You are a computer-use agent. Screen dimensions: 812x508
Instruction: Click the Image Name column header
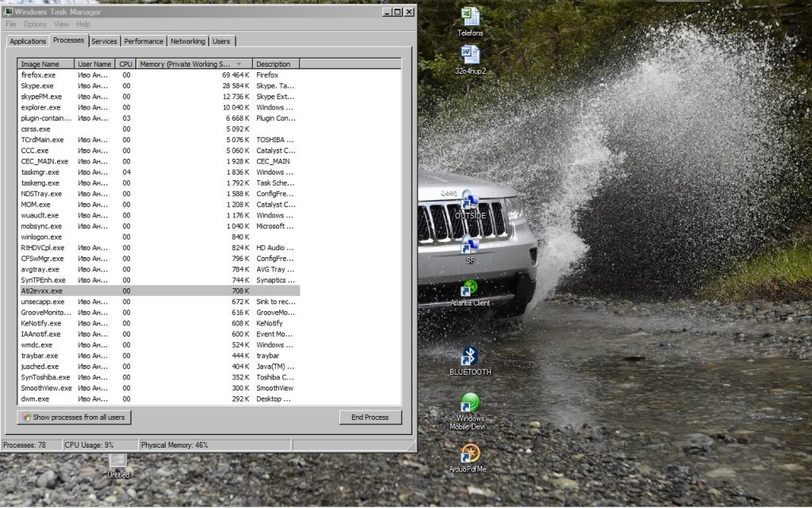pyautogui.click(x=46, y=64)
